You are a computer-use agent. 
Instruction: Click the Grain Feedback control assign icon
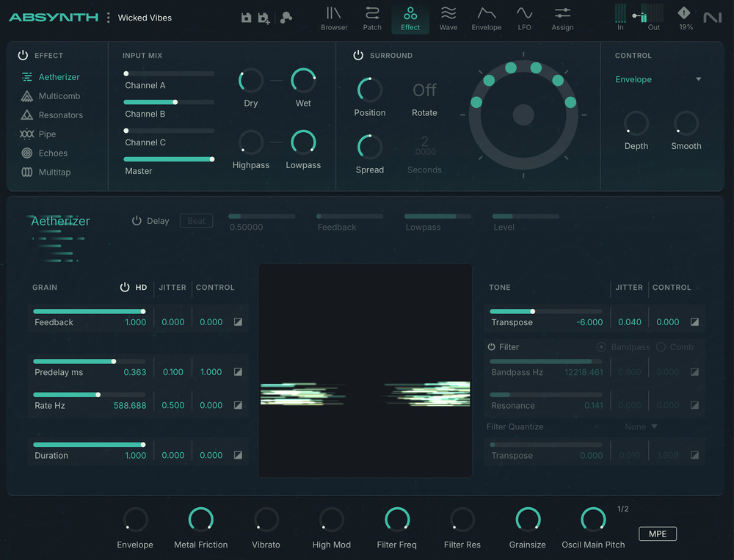[238, 321]
